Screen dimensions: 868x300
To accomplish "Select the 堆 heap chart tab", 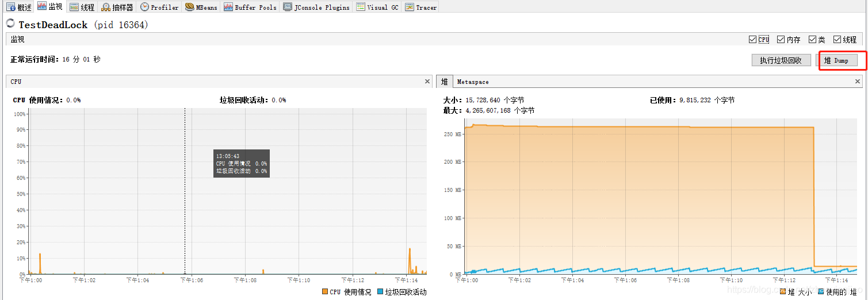I will pos(445,82).
